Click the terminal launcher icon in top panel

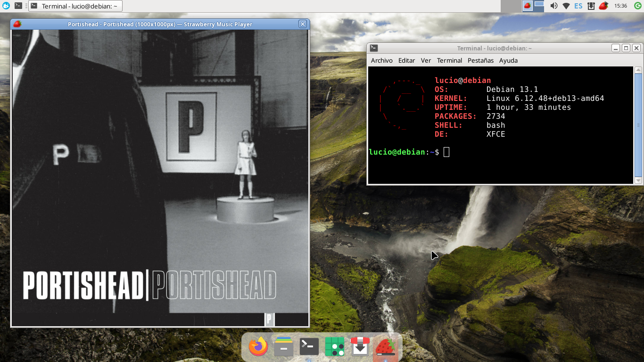pos(18,6)
